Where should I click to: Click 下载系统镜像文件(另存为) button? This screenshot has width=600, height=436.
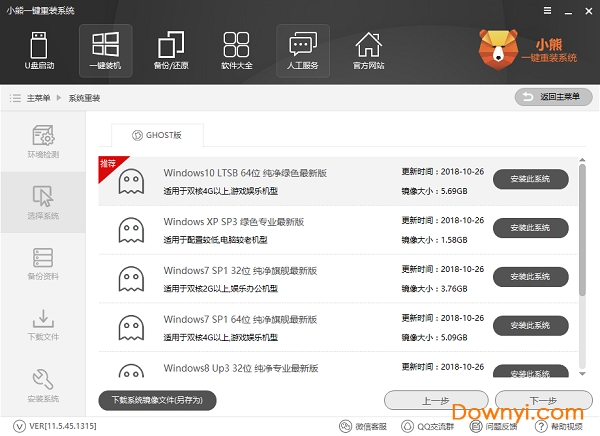tap(157, 400)
